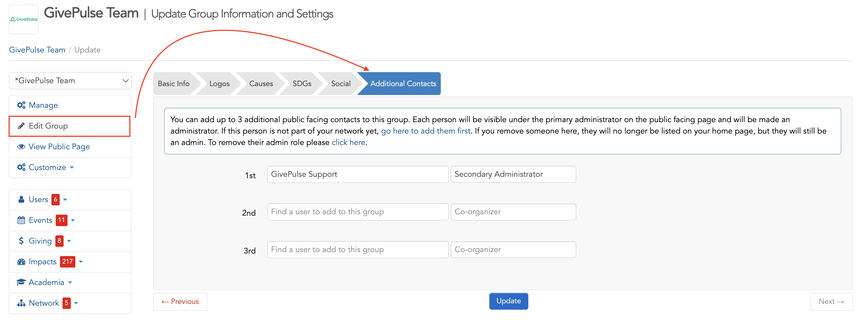
Task: Expand the Events menu caret
Action: click(x=73, y=220)
